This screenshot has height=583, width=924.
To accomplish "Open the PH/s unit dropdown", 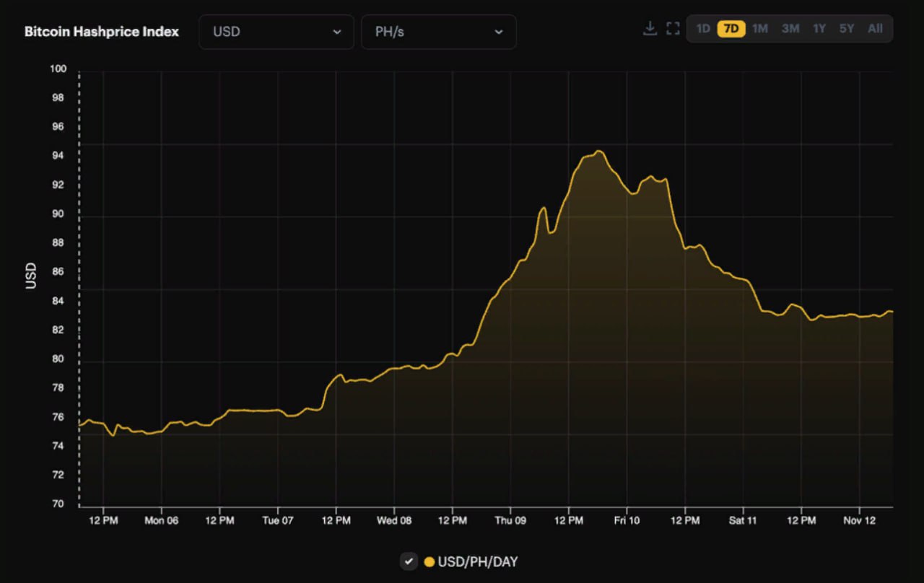I will point(439,32).
